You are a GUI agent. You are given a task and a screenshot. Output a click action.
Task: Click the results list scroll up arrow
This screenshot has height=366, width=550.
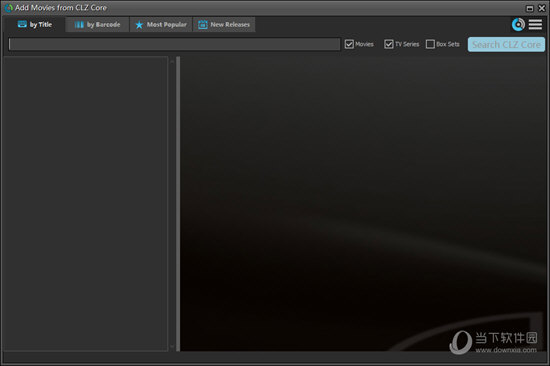click(172, 61)
